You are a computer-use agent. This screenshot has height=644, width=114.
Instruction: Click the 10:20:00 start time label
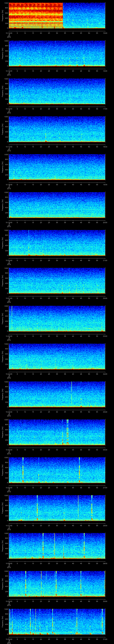[x=9, y=260]
